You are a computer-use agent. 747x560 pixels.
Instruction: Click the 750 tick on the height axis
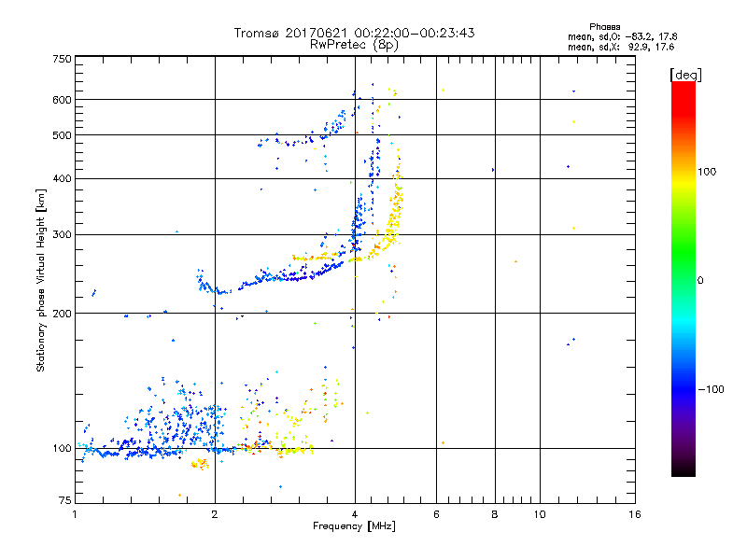(62, 59)
